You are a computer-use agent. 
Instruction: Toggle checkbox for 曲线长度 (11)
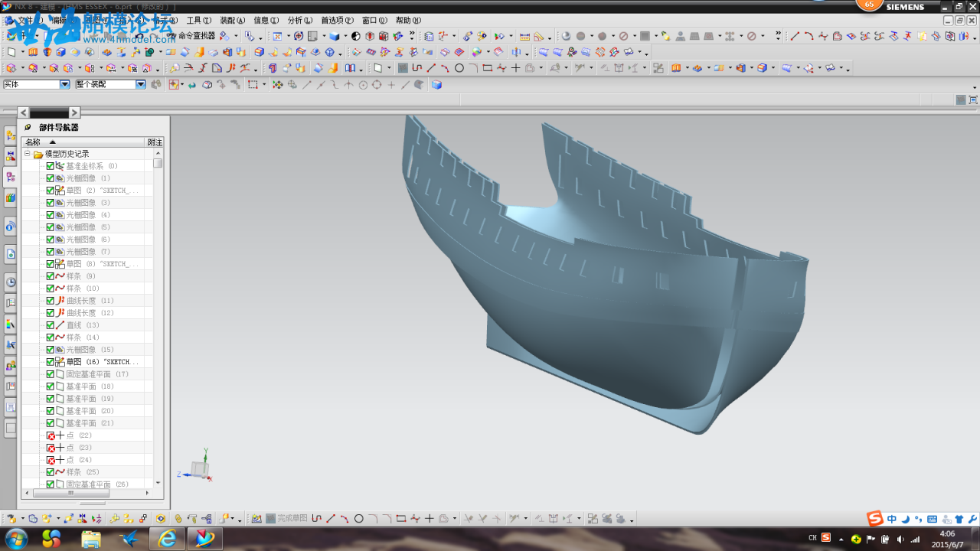click(x=51, y=301)
